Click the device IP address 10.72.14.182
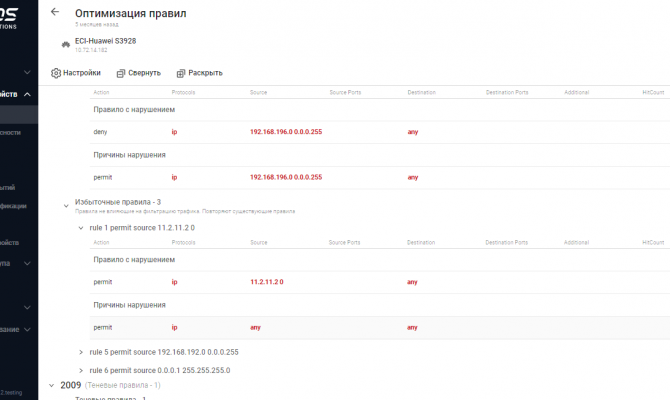The width and height of the screenshot is (670, 400). (x=91, y=50)
